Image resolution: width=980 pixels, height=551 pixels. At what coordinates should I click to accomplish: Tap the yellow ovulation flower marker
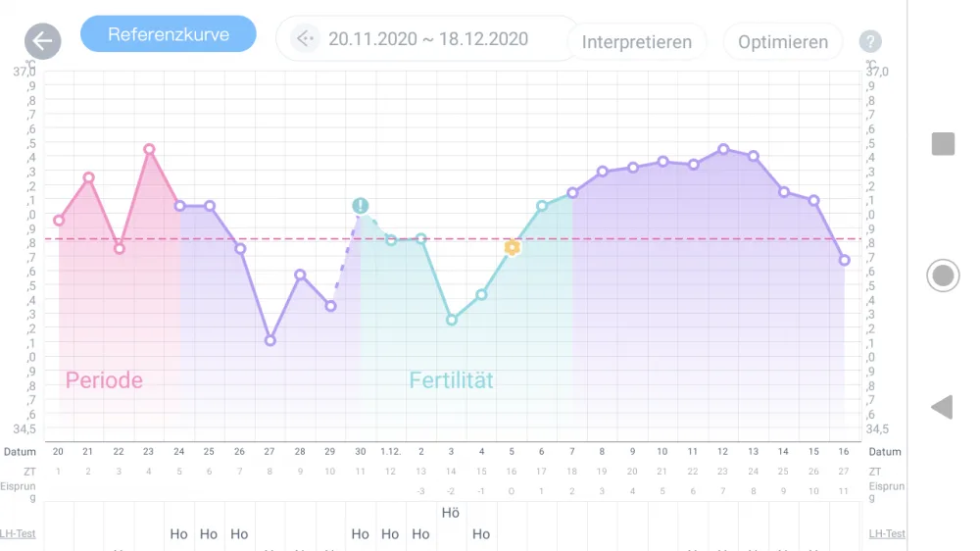pos(512,248)
